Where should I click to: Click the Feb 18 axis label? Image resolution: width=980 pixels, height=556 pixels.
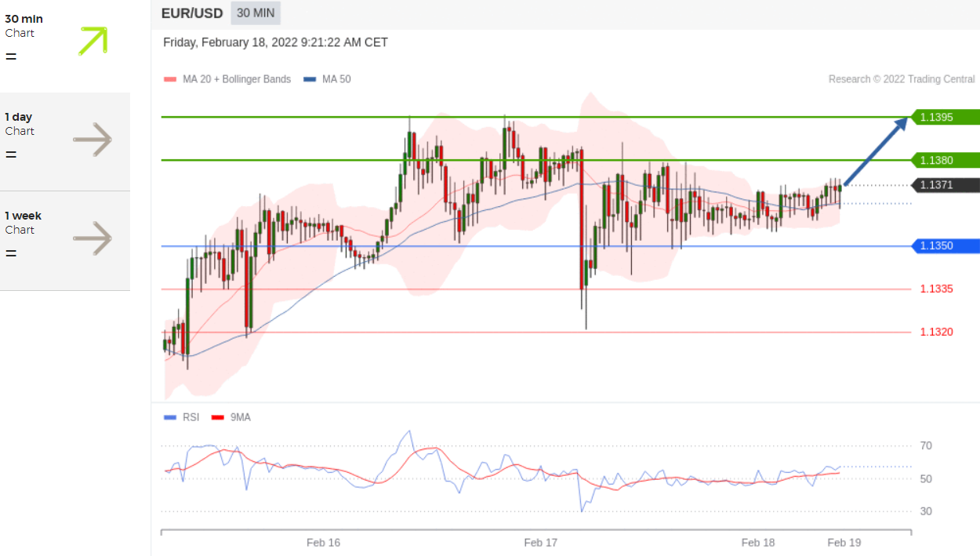[x=758, y=543]
